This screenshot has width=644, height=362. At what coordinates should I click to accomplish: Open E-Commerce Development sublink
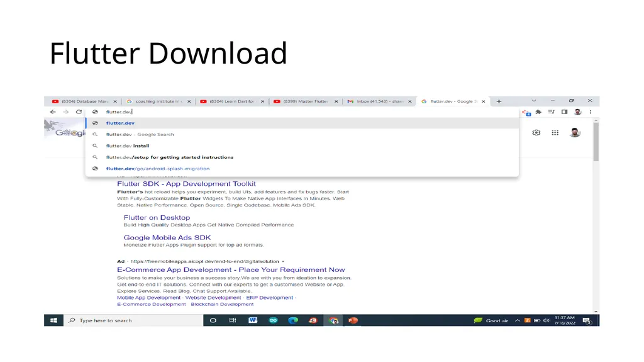[151, 305]
